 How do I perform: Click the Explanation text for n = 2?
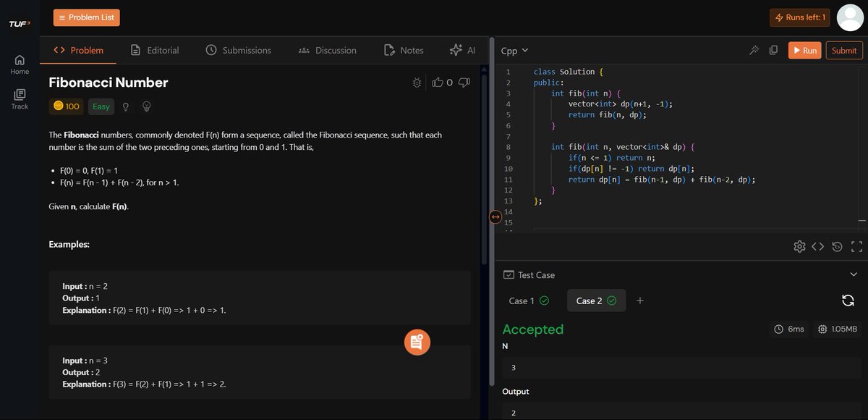coord(145,310)
